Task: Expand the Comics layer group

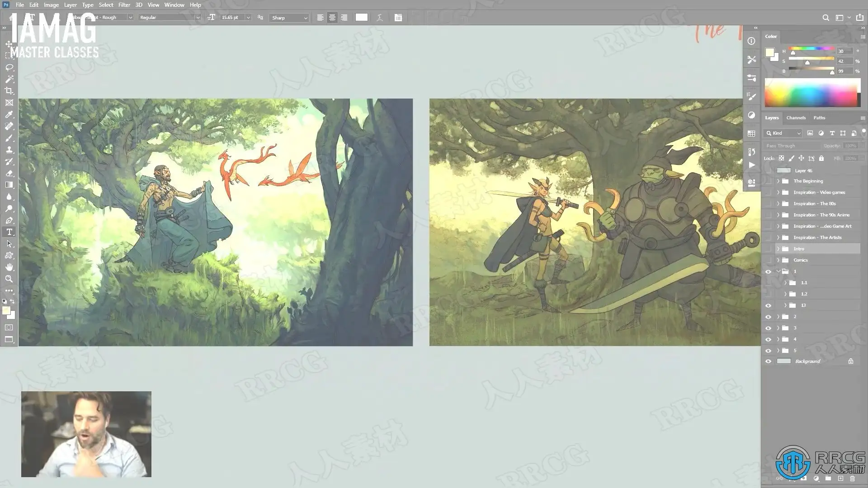Action: click(x=778, y=260)
